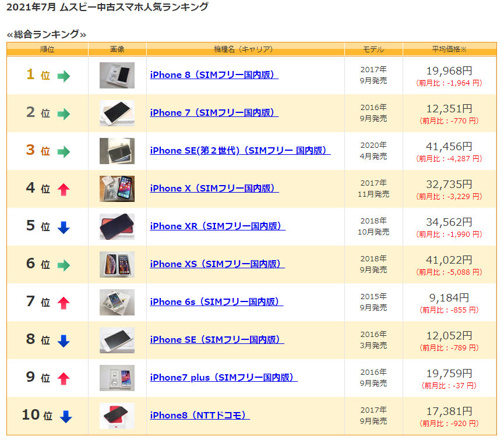Click the red up arrow at rank 9
The image size is (504, 440).
pos(64,379)
